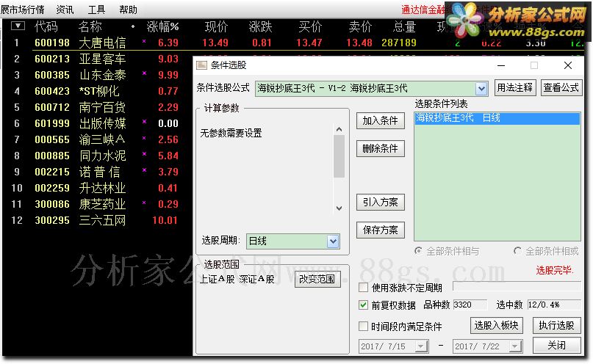Click the 引入方案 button
Image resolution: width=593 pixels, height=364 pixels.
(x=380, y=203)
